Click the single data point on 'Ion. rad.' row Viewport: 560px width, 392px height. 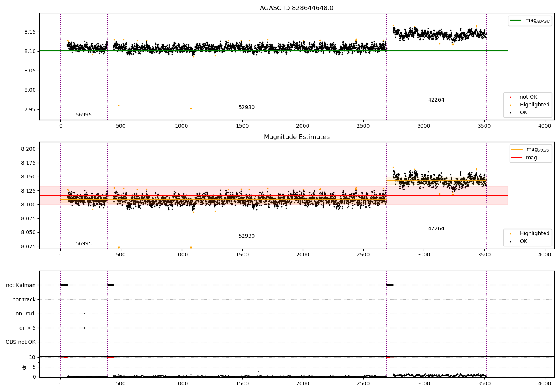coord(84,314)
